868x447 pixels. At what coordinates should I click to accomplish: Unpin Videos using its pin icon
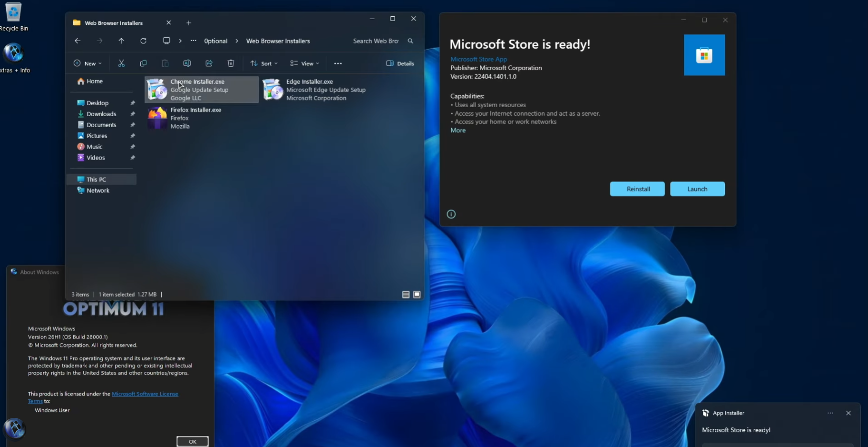133,158
